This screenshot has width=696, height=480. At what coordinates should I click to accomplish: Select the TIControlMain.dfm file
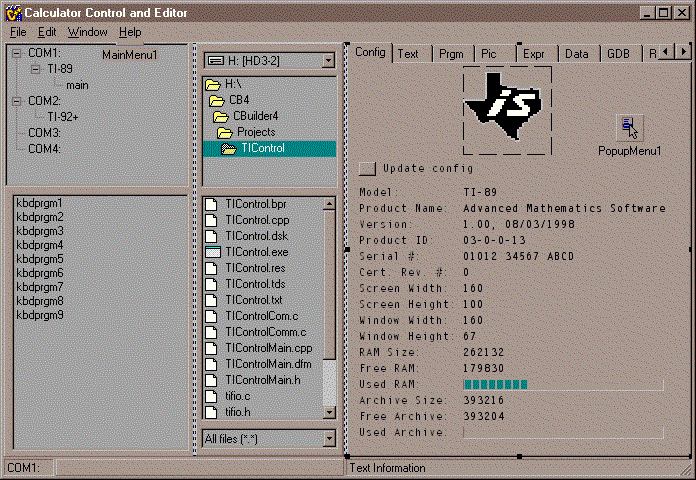pyautogui.click(x=259, y=364)
